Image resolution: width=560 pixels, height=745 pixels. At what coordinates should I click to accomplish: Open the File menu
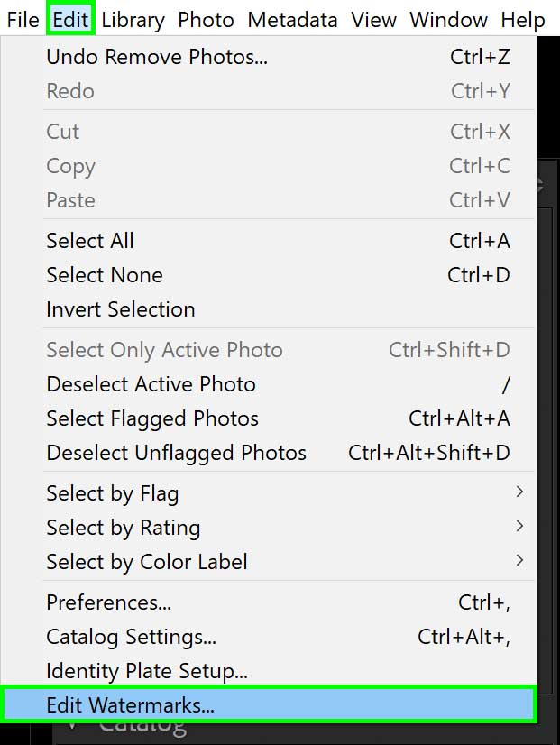(23, 20)
